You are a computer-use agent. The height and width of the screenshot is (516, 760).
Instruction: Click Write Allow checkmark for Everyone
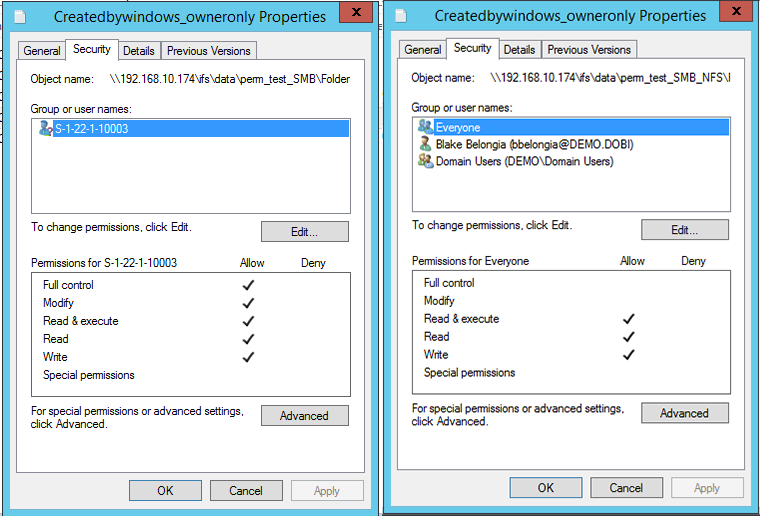click(628, 354)
